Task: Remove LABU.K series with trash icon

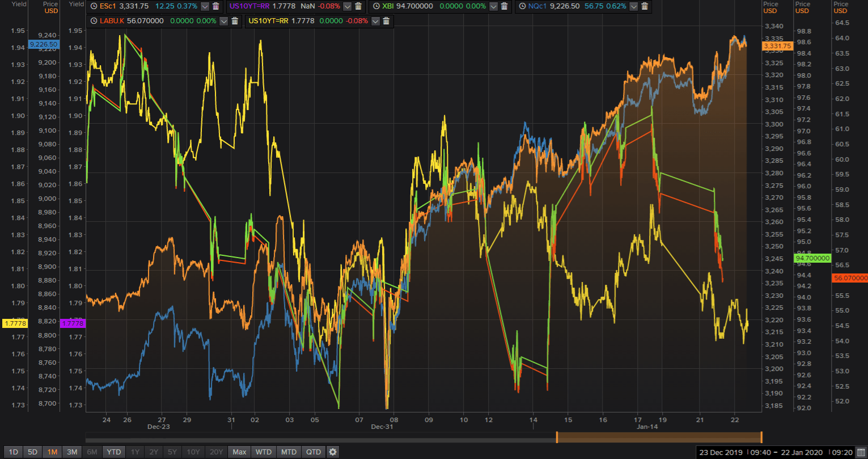Action: 234,21
